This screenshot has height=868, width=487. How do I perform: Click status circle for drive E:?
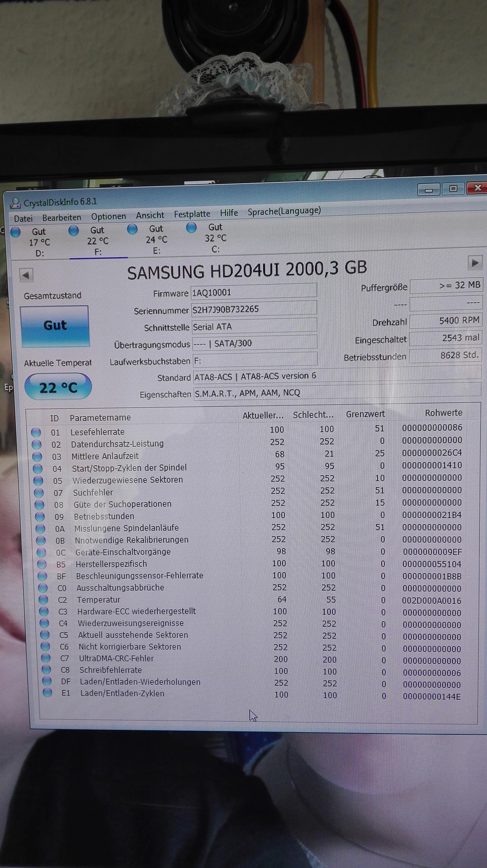coord(132,229)
